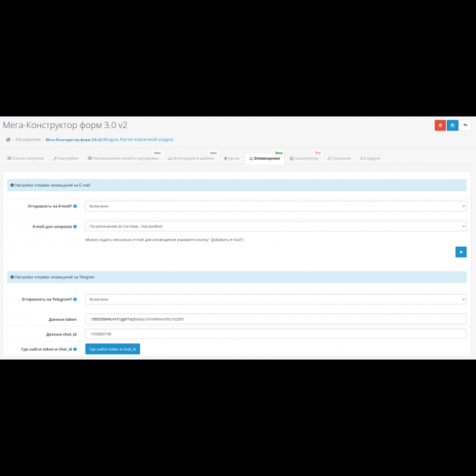Click help icon beside 'Отправлять на Telegram?'
Viewport: 476px width, 476px height.
pos(75,299)
